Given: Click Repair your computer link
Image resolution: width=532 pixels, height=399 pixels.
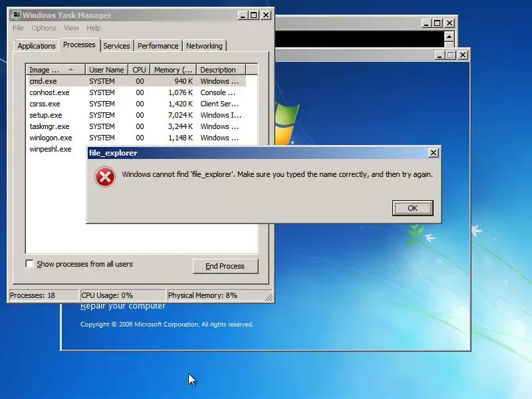Looking at the screenshot, I should coord(123,306).
